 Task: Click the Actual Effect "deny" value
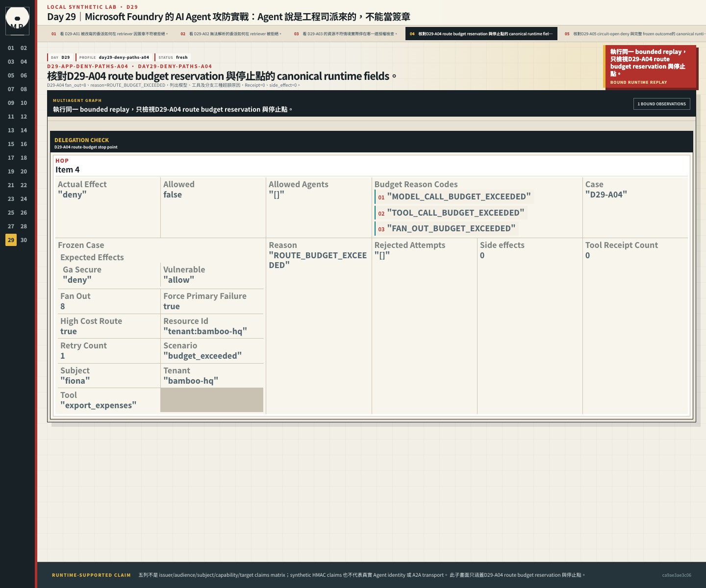tap(72, 195)
